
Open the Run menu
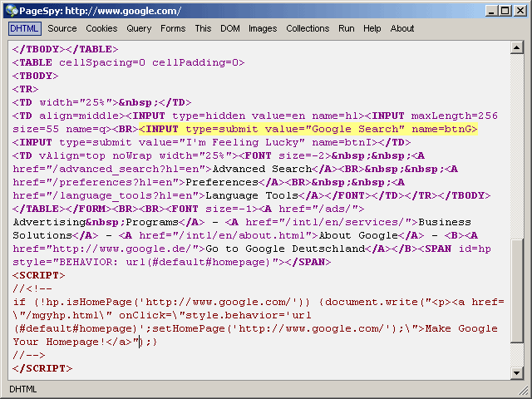(347, 28)
